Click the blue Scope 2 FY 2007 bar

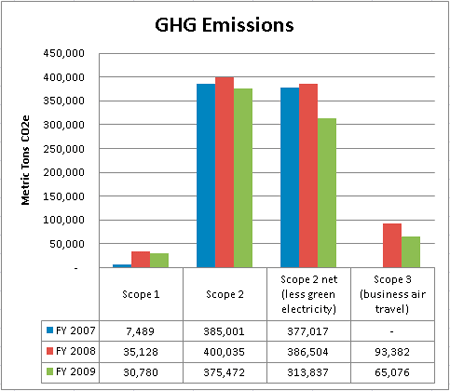click(x=206, y=176)
